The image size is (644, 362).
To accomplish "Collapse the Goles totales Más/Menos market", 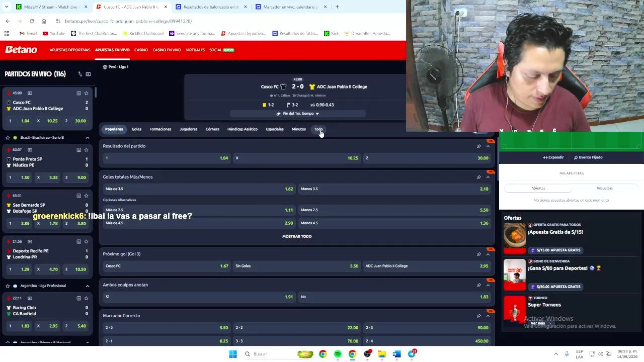I will click(x=488, y=177).
